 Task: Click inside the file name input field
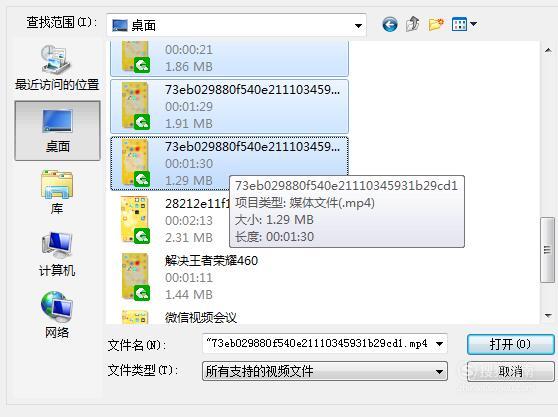coord(318,344)
